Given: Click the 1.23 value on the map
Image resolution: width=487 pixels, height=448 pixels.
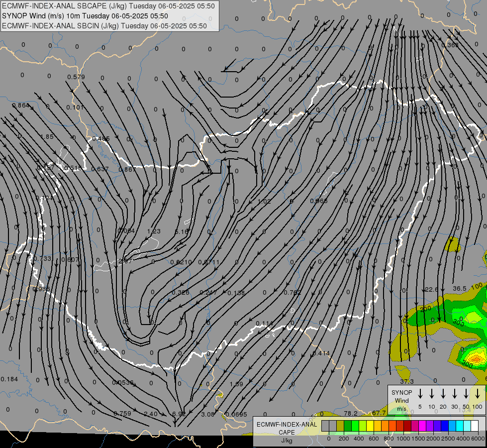Looking at the screenshot, I should [154, 231].
